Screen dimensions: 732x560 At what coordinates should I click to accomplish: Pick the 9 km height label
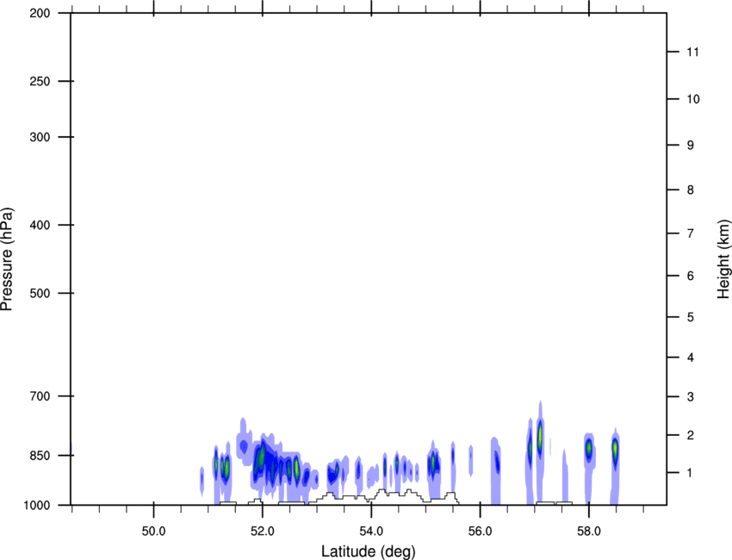coord(690,146)
